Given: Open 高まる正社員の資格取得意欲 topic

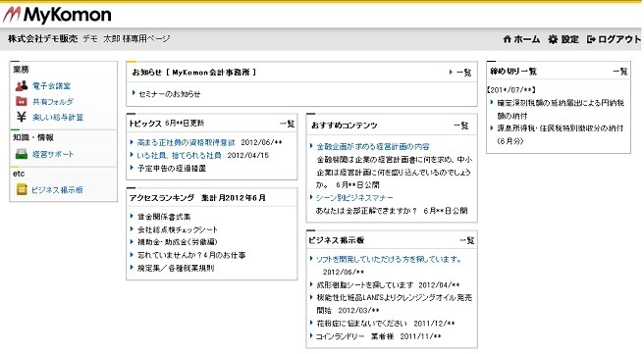Looking at the screenshot, I should 186,142.
